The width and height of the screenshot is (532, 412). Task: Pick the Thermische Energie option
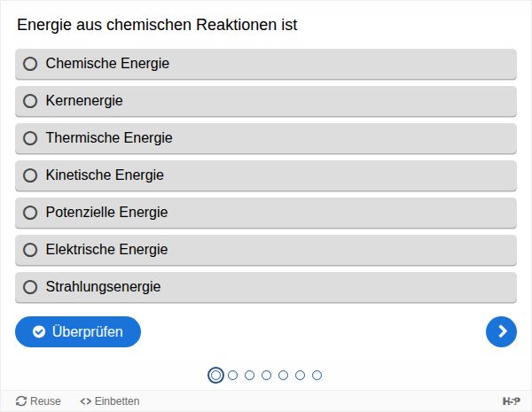pos(30,138)
